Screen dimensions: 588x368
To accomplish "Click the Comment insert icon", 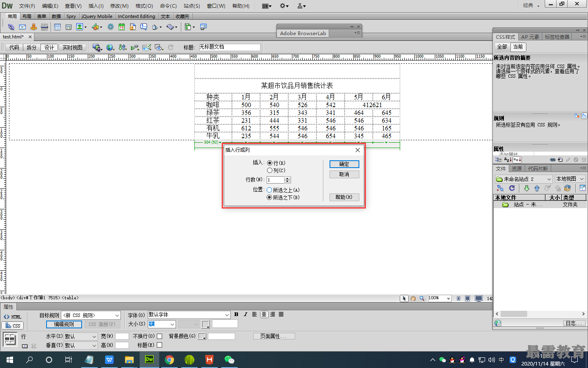I will [144, 27].
